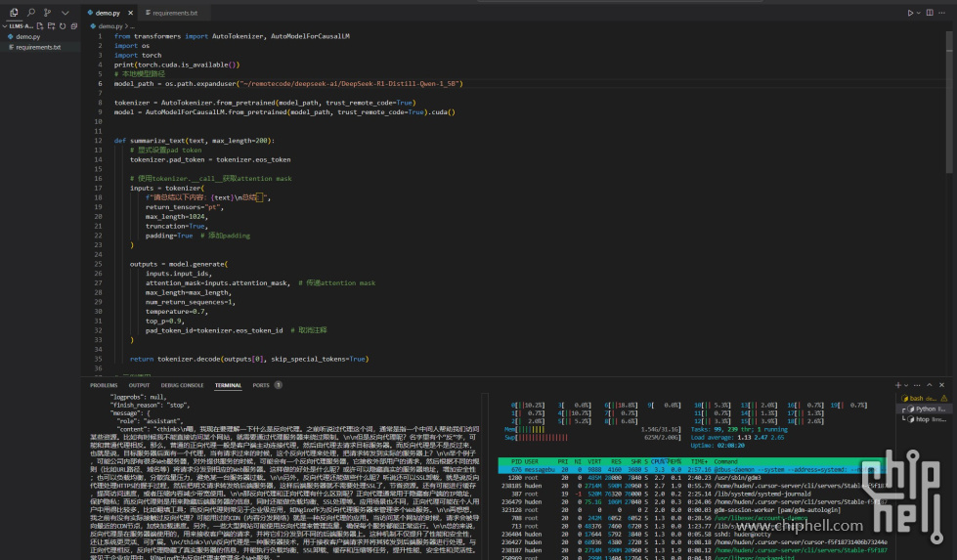Open the terminal launch profile dropdown
Screen dimensions: 957x560
(906, 385)
